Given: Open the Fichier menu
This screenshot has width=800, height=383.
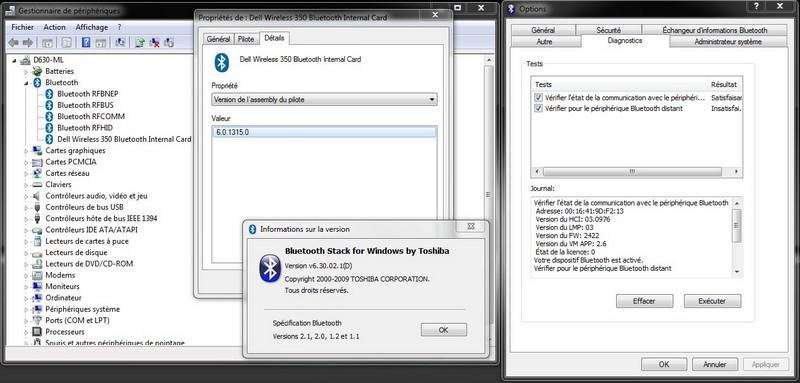Looking at the screenshot, I should click(x=22, y=27).
